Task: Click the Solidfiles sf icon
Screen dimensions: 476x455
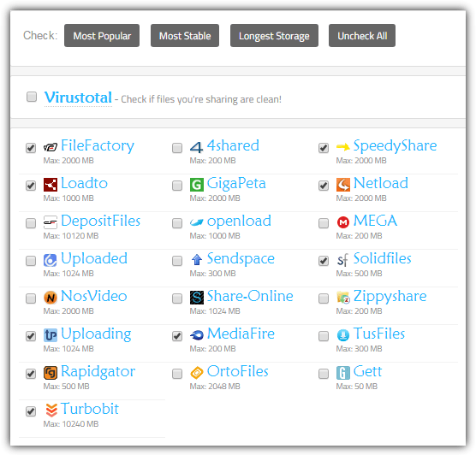Action: pos(342,260)
